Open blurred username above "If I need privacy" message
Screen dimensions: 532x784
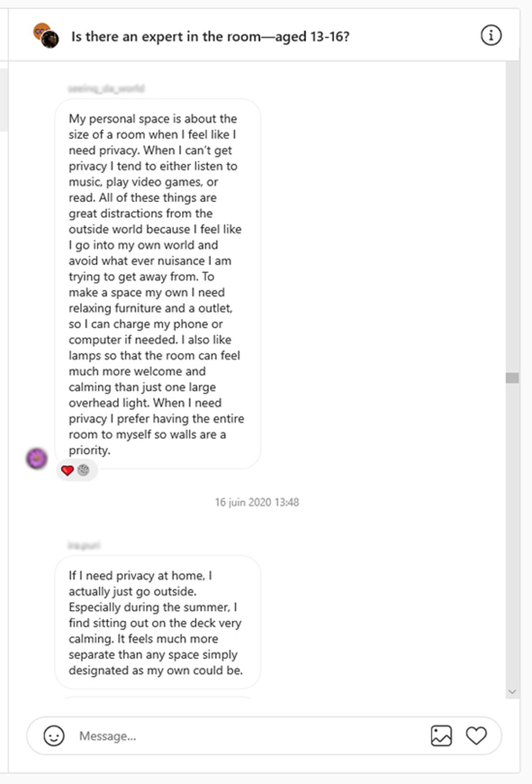click(84, 545)
